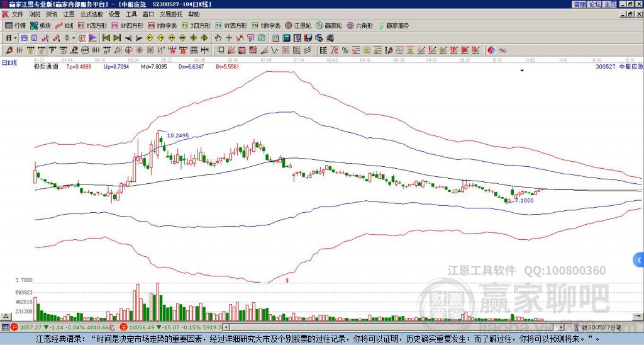
Task: Click the 主页 homepage button
Action: (x=610, y=4)
